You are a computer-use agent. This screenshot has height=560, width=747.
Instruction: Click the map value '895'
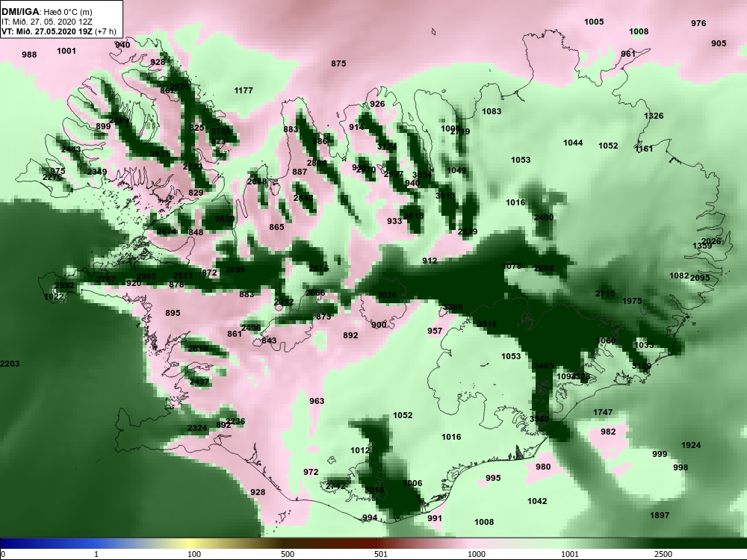tap(173, 312)
